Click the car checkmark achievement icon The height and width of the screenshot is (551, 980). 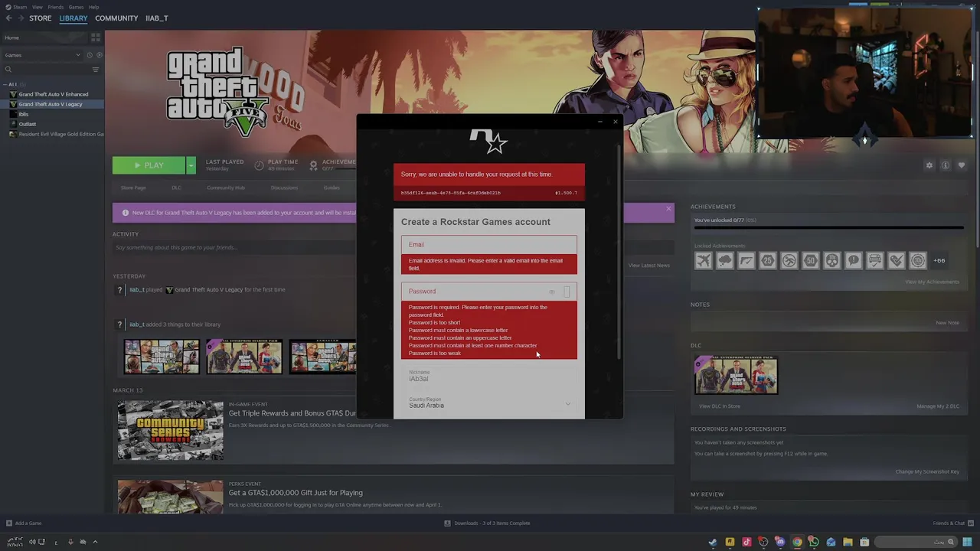pyautogui.click(x=875, y=260)
